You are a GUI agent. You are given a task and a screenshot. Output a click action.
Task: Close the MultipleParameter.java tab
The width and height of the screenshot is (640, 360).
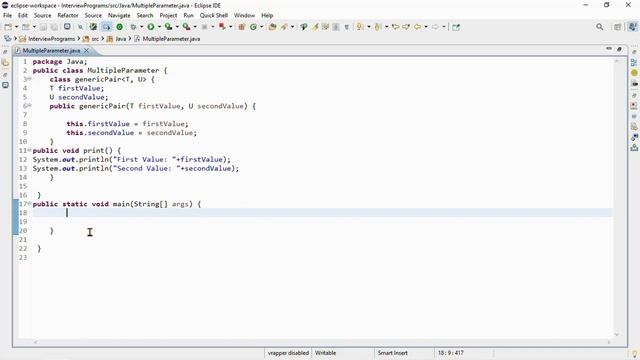(87, 51)
